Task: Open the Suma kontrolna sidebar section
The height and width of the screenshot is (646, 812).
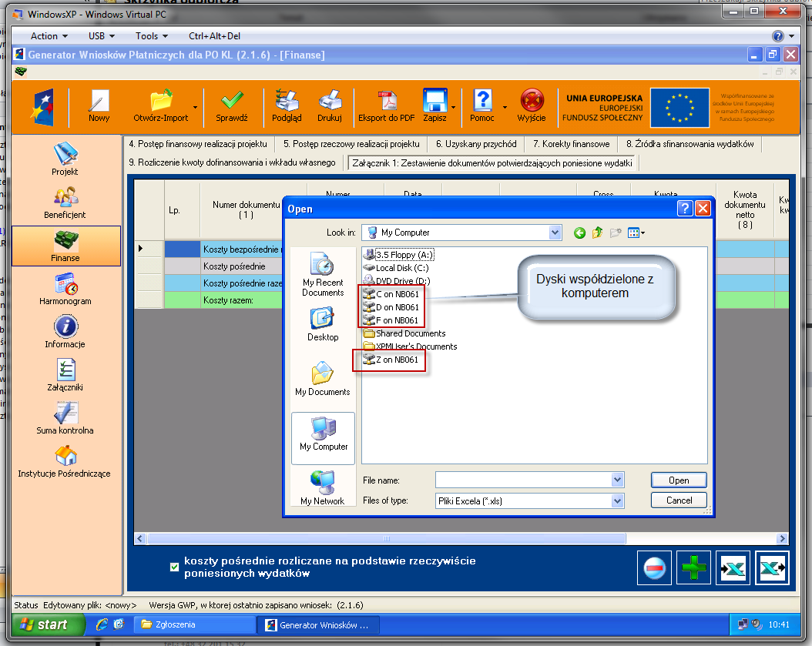Action: 65,418
